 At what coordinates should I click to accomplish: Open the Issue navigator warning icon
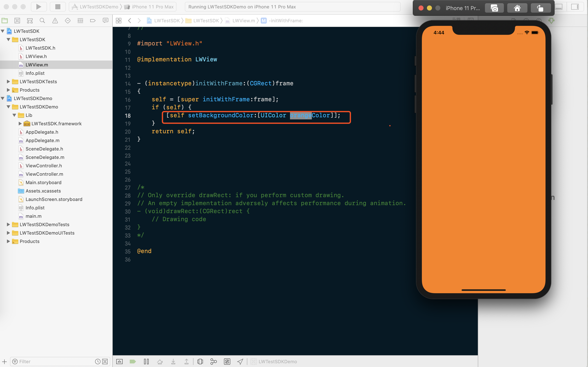click(x=55, y=21)
